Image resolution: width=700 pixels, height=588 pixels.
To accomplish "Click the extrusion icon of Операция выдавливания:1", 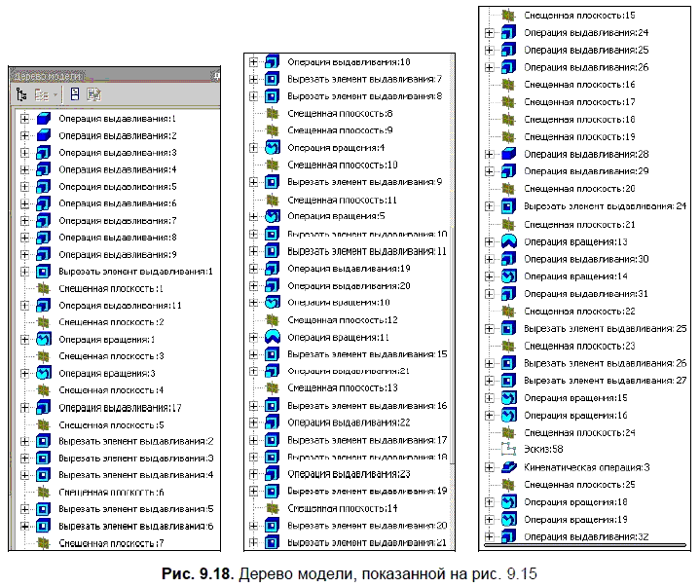I will pyautogui.click(x=43, y=119).
